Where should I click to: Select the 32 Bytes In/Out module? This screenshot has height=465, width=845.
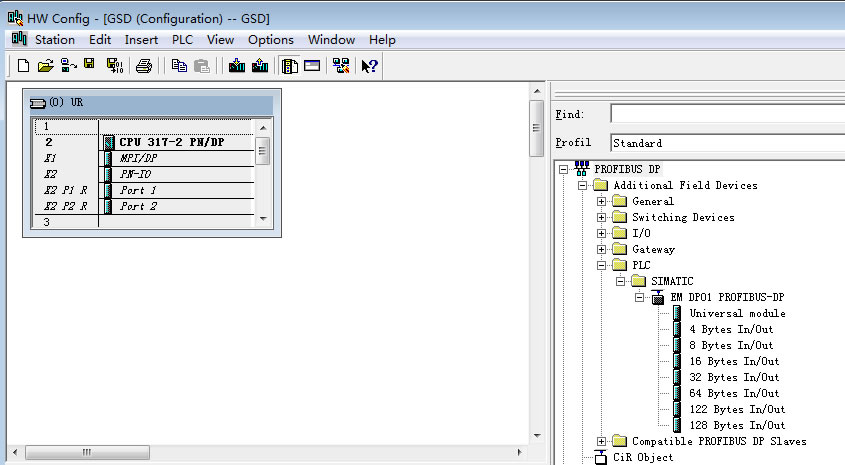pos(734,377)
